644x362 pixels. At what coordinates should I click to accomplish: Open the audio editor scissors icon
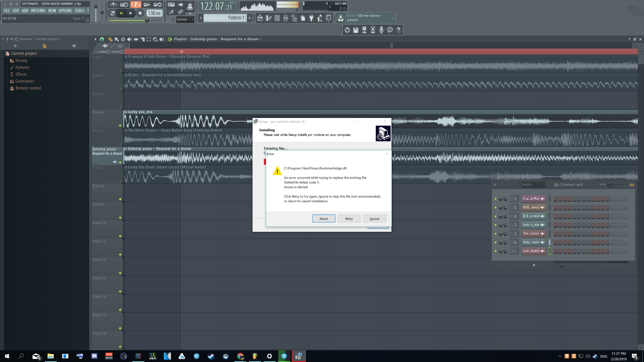(x=373, y=30)
